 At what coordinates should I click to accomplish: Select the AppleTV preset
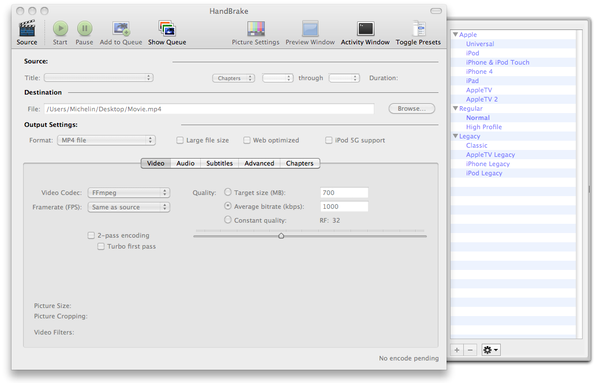pyautogui.click(x=479, y=90)
